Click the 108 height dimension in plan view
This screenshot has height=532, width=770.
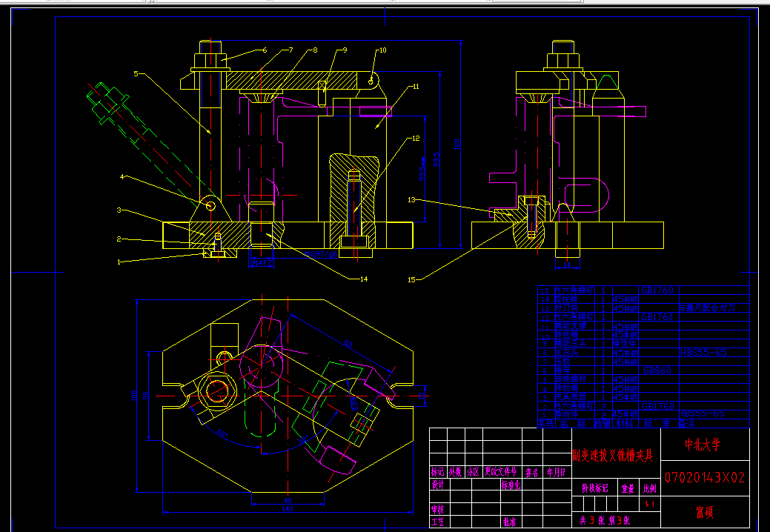pyautogui.click(x=133, y=396)
